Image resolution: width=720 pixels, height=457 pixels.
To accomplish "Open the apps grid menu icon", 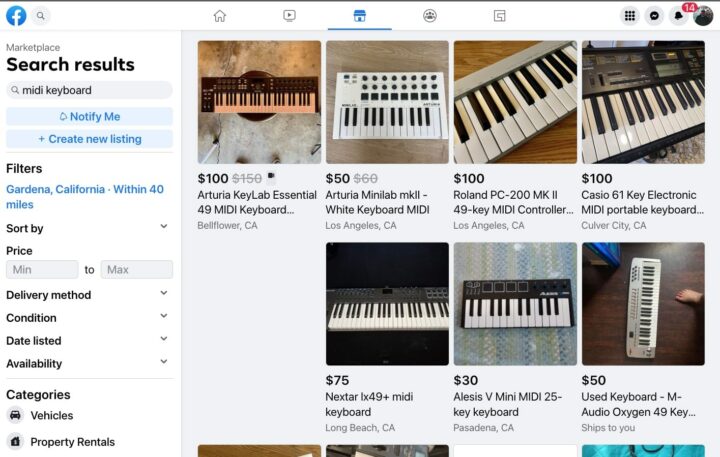I will click(629, 15).
